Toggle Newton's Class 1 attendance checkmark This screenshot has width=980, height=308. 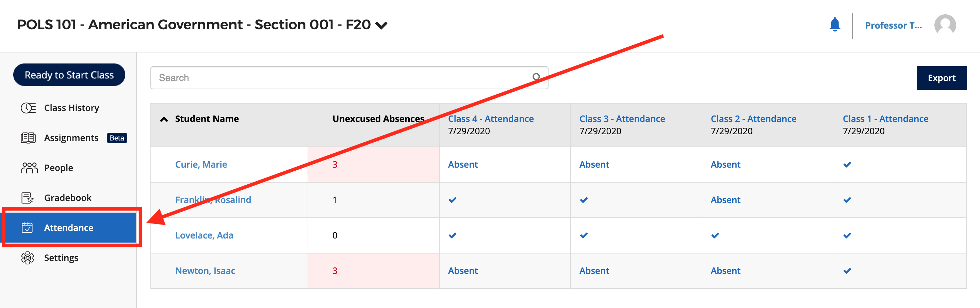[847, 271]
